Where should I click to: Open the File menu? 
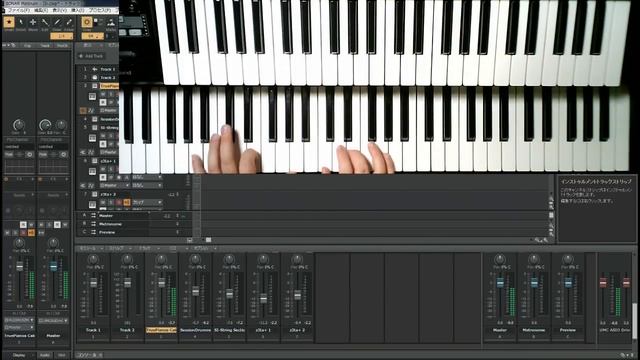(19, 10)
